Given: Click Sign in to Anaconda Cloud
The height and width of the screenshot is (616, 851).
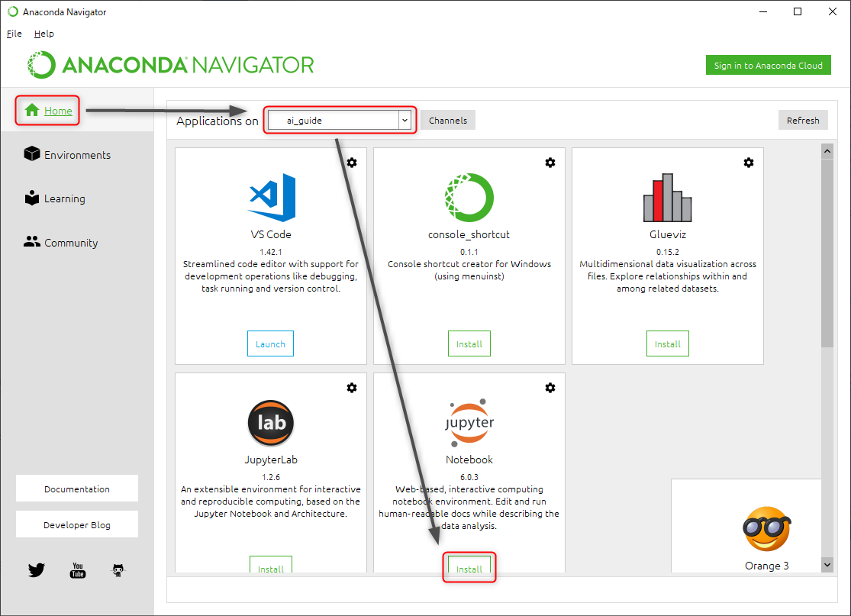Looking at the screenshot, I should pyautogui.click(x=768, y=66).
